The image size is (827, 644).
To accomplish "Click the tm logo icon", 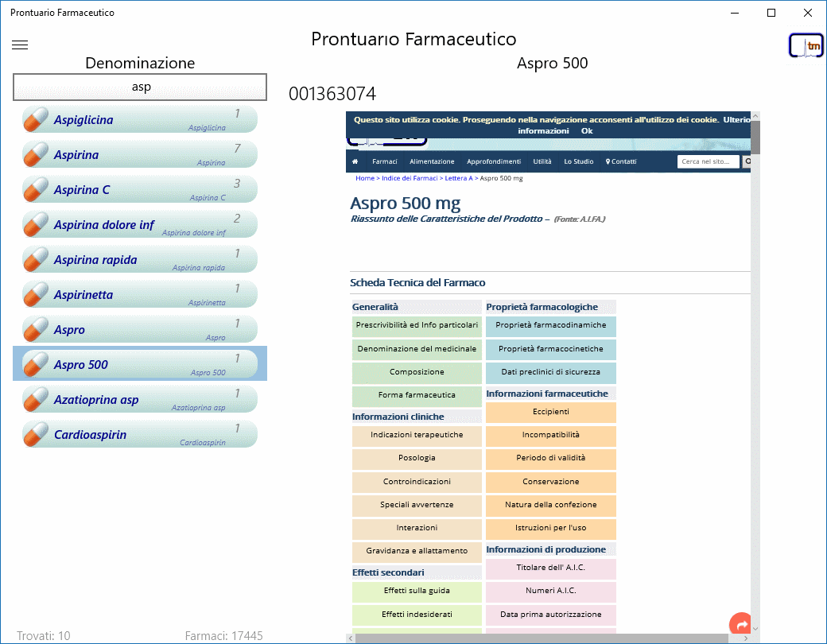I will click(806, 45).
